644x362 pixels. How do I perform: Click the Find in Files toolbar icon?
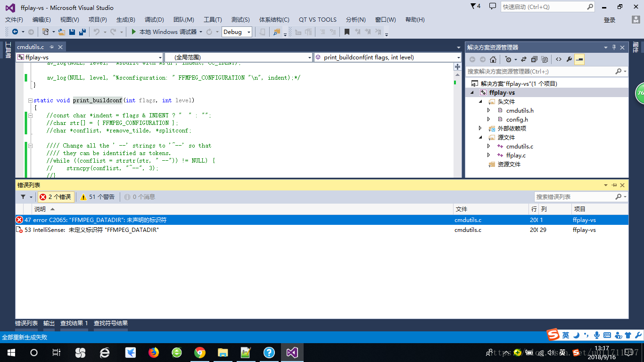[277, 32]
